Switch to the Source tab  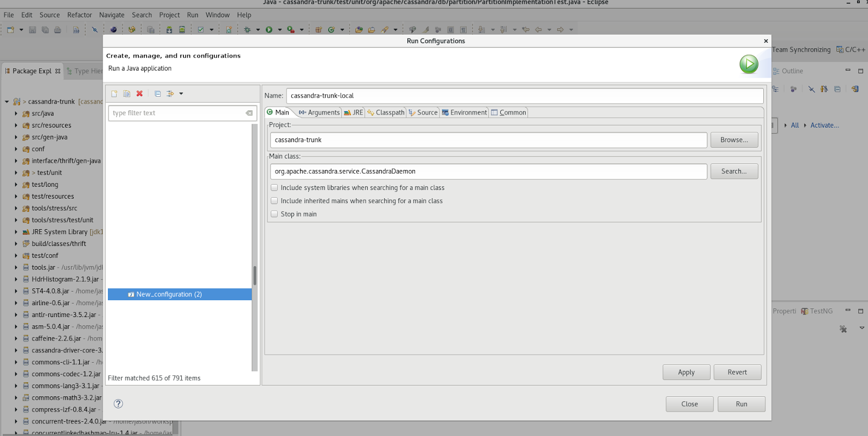pos(423,112)
